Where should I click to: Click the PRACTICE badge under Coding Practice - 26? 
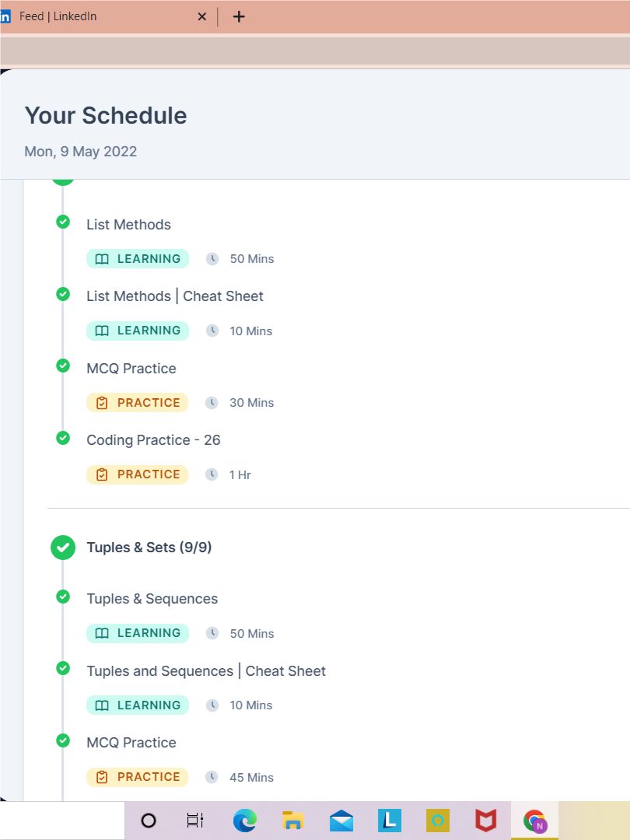pos(137,474)
